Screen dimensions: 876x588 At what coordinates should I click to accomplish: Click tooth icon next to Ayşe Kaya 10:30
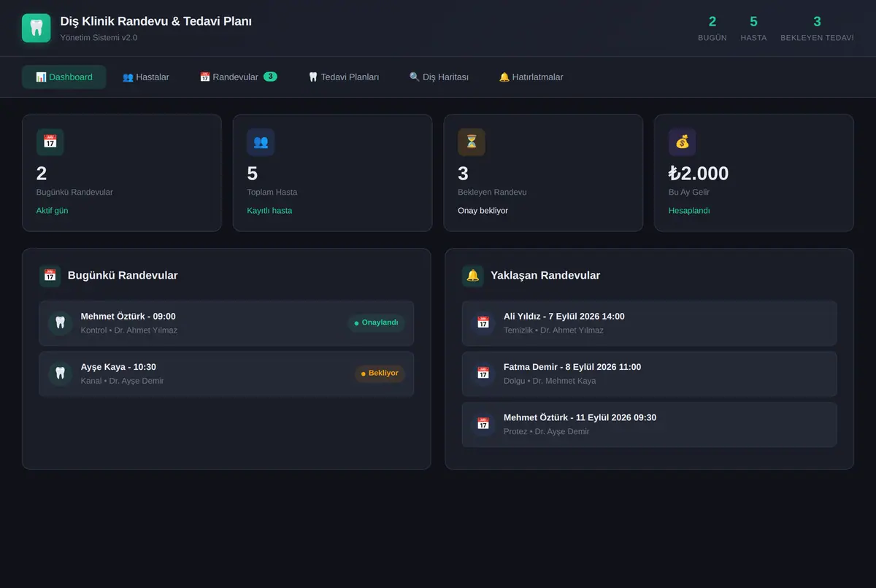point(60,374)
